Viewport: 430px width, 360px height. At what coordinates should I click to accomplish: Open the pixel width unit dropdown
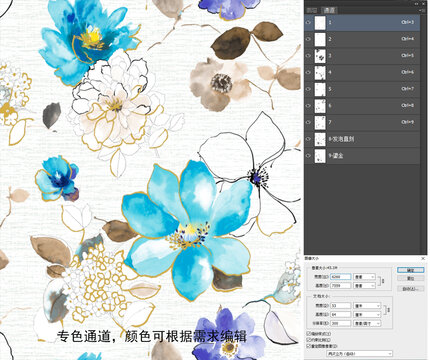364,277
